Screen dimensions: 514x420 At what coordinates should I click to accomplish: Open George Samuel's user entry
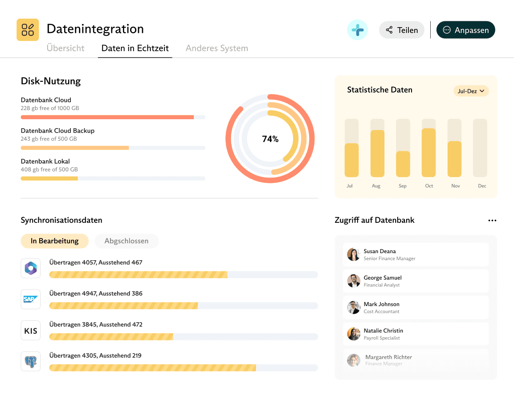pyautogui.click(x=416, y=281)
